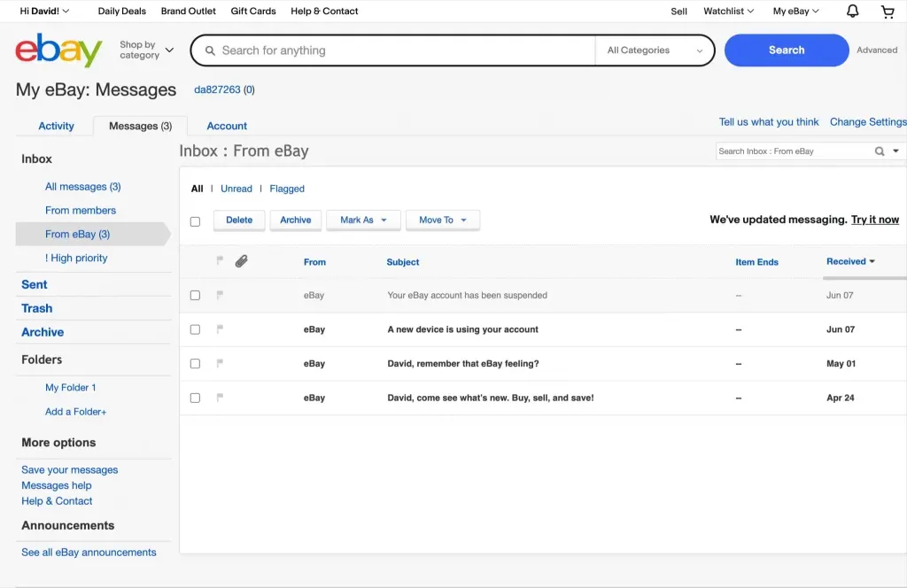Open the Move To dropdown

tap(443, 220)
